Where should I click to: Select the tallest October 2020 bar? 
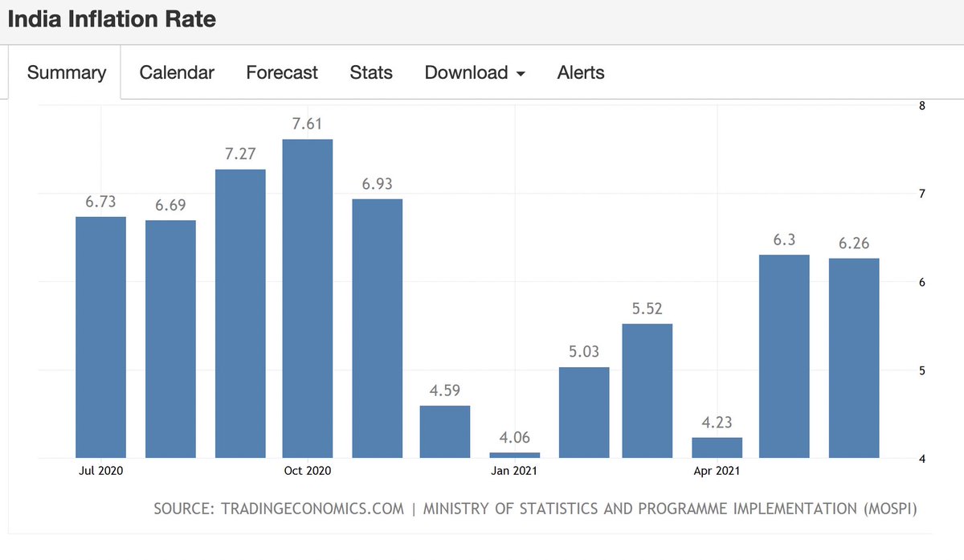(x=307, y=297)
